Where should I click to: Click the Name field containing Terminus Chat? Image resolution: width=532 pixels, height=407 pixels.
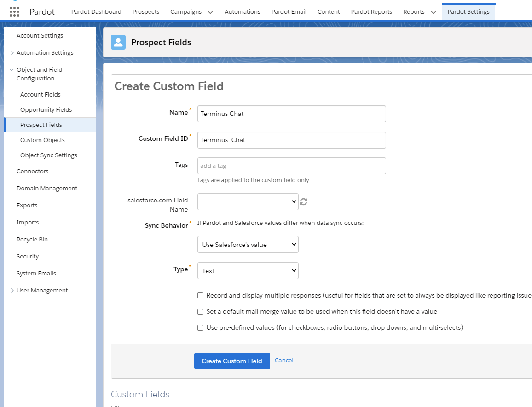point(291,114)
